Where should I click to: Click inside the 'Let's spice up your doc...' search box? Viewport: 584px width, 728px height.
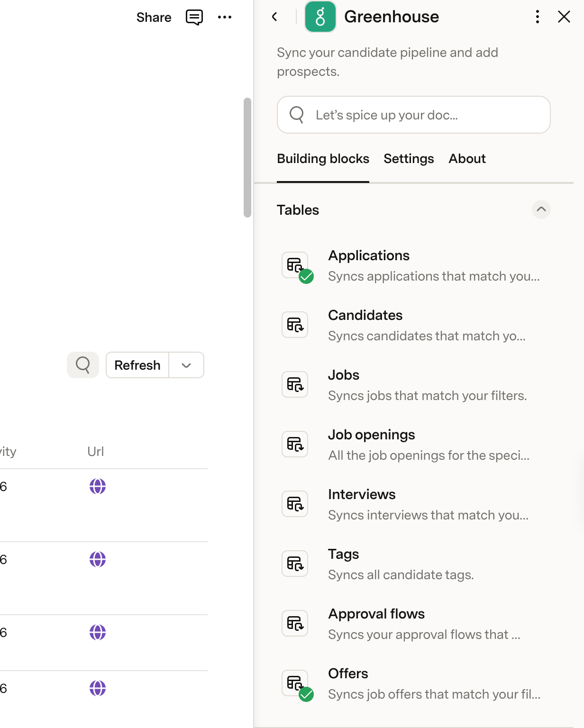[413, 115]
